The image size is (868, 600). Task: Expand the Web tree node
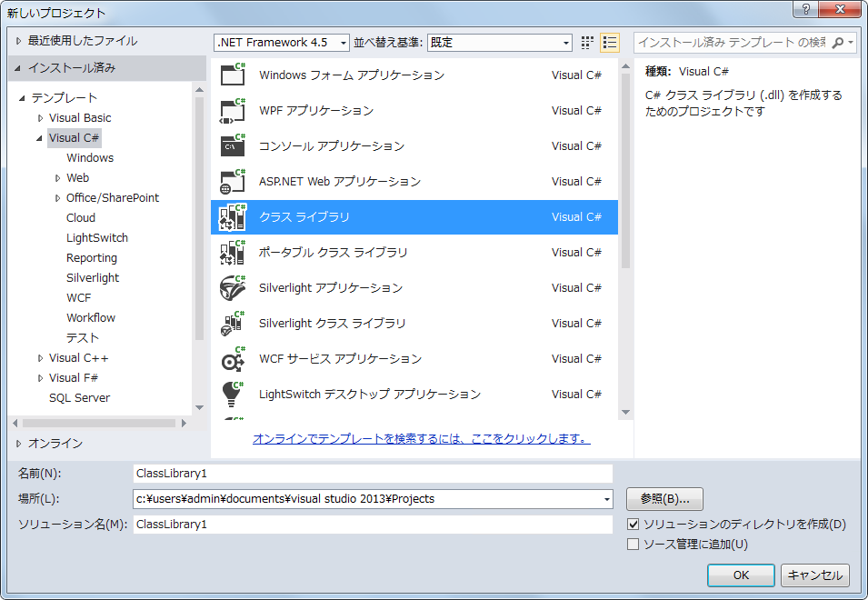click(57, 177)
